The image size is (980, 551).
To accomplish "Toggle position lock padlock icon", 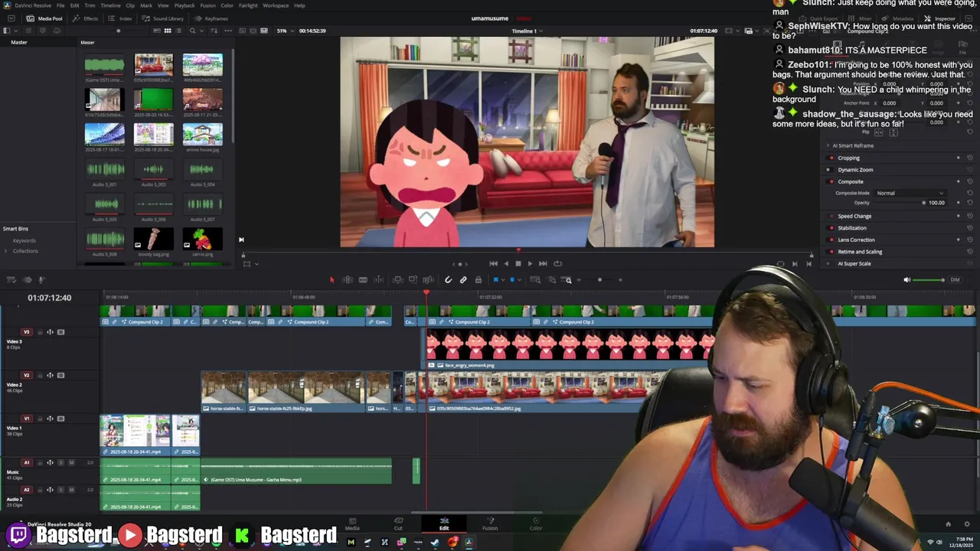I will pos(479,280).
